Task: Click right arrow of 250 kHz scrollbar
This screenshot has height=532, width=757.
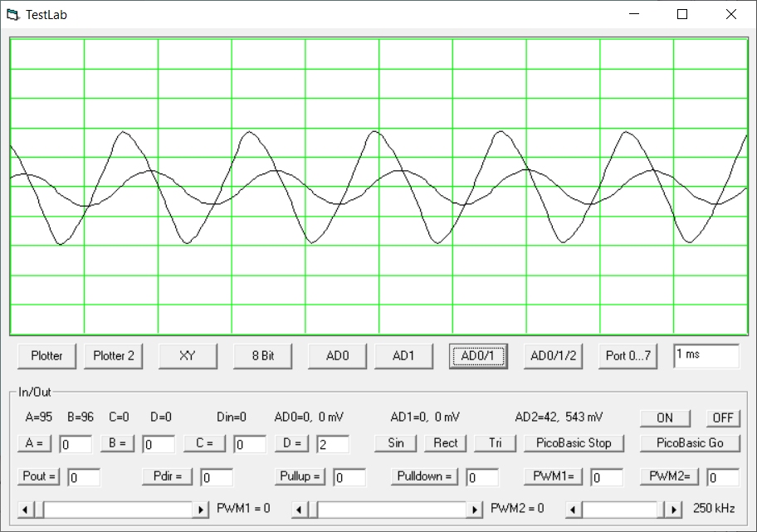Action: (676, 509)
